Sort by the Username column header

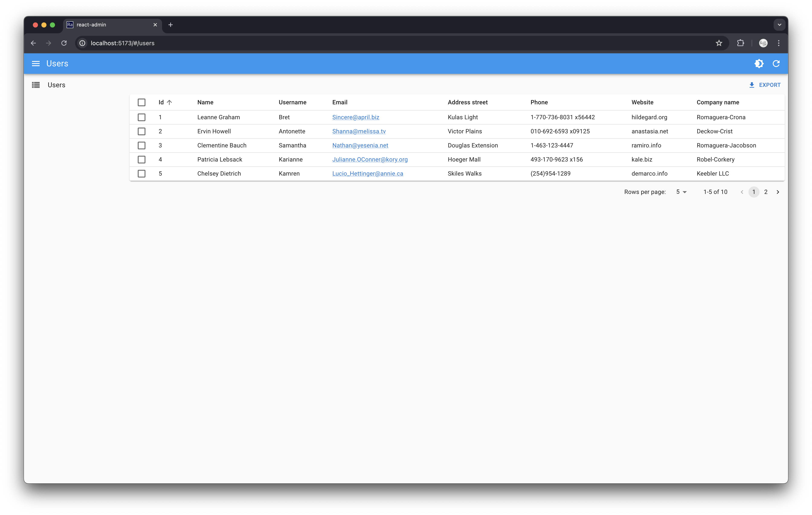click(x=292, y=102)
